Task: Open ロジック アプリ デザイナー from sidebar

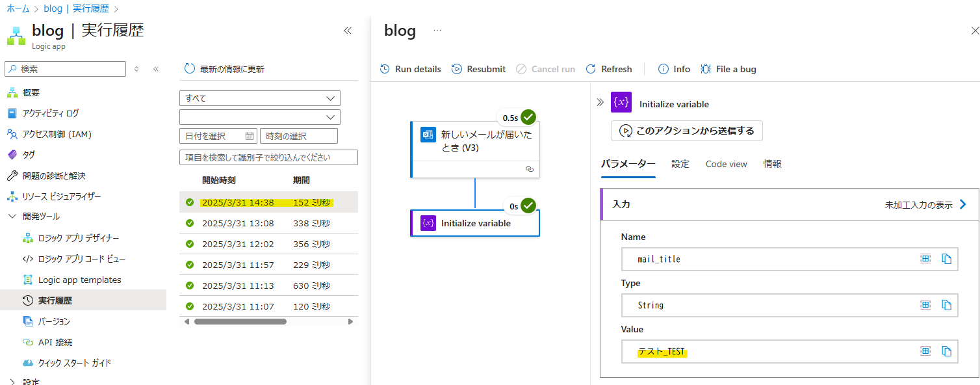Action: [x=79, y=238]
